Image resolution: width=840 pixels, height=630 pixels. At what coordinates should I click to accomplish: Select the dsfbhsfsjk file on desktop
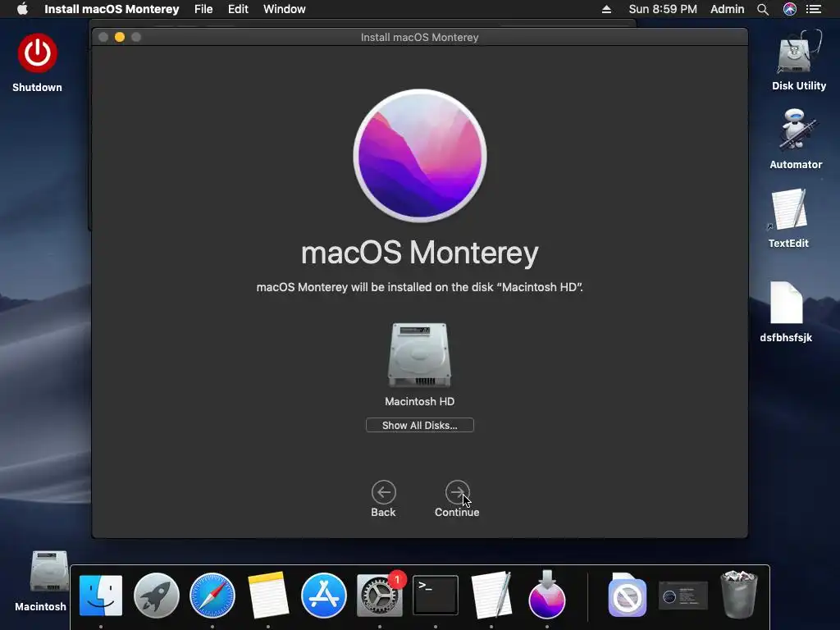pyautogui.click(x=786, y=303)
